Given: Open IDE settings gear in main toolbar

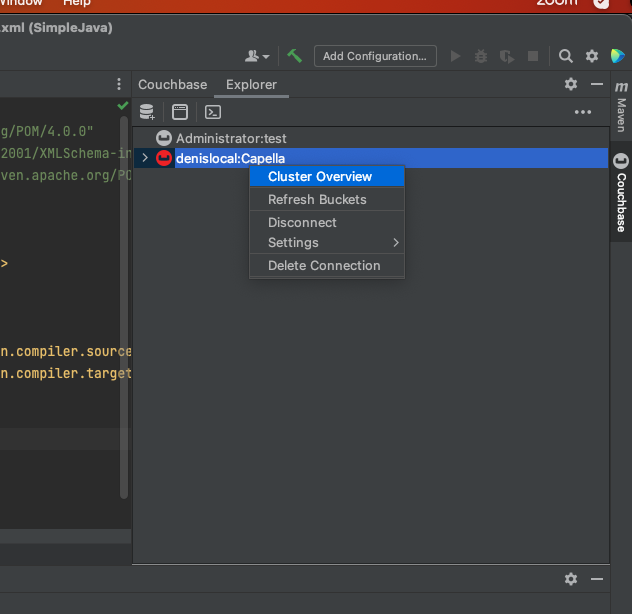Looking at the screenshot, I should [x=592, y=56].
